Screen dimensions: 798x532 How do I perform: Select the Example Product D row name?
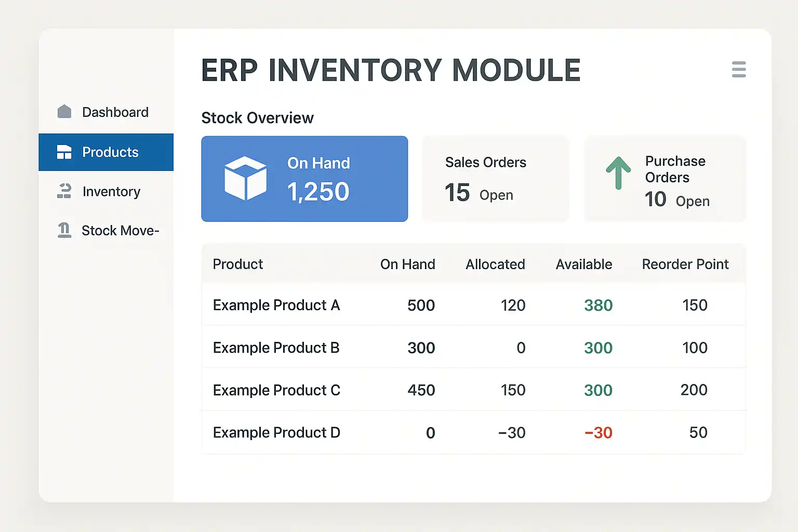pos(276,433)
